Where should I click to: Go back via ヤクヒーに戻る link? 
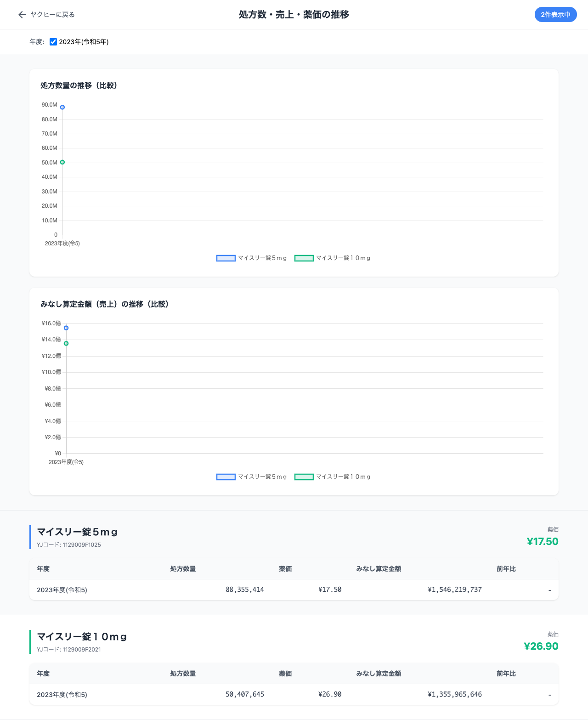[52, 15]
